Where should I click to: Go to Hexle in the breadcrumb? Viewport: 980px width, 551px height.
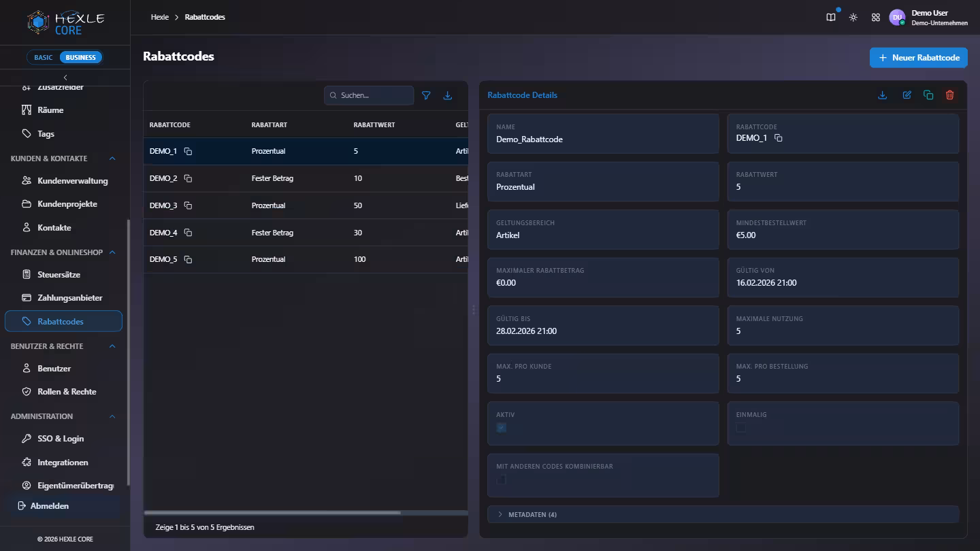pos(160,17)
